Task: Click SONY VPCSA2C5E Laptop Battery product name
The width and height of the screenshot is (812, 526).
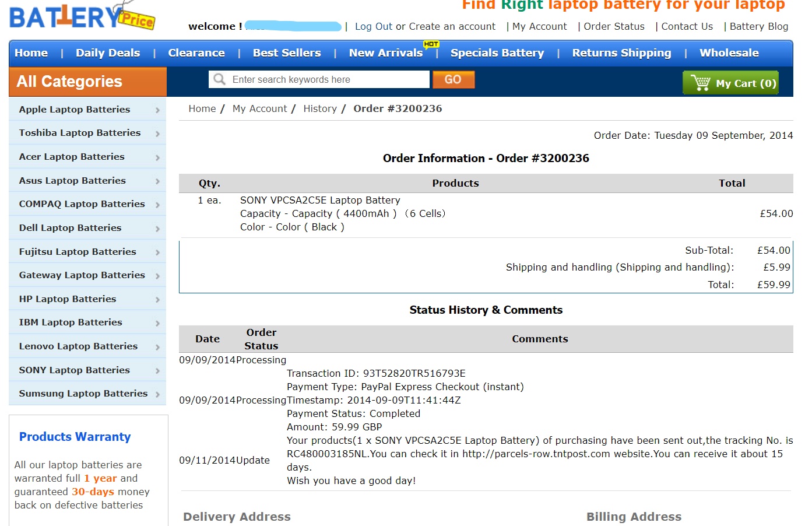Action: (320, 200)
